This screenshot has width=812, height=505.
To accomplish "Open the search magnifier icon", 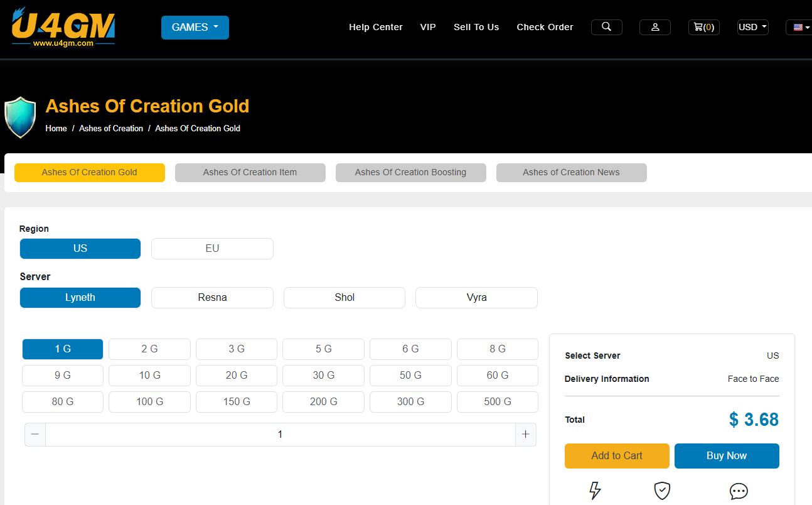I will click(x=606, y=27).
